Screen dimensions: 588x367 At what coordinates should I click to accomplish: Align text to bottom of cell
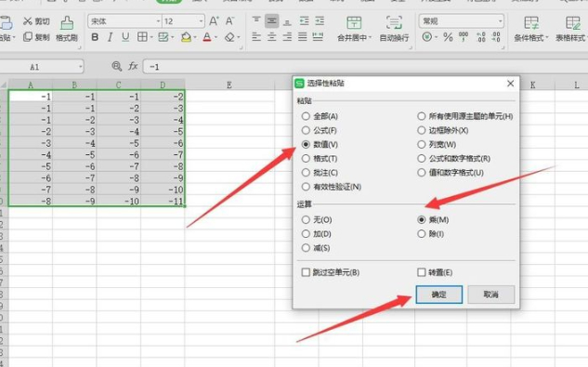click(x=287, y=21)
